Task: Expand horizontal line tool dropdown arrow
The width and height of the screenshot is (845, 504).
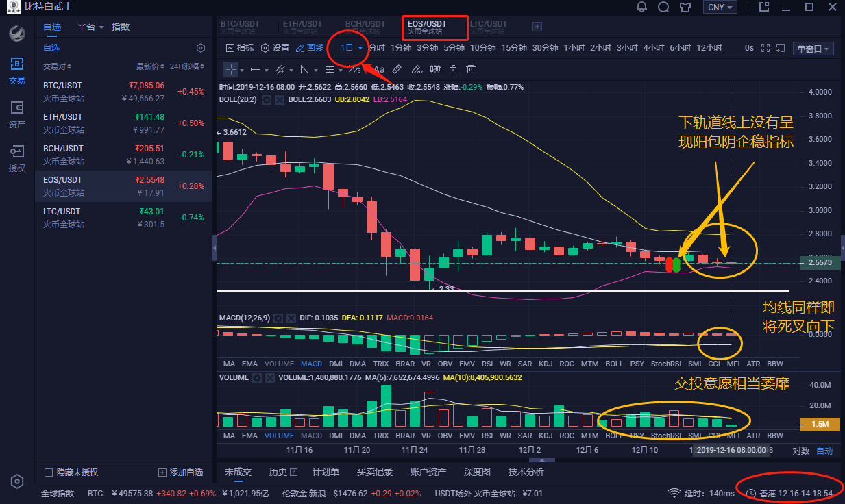Action: pos(266,70)
